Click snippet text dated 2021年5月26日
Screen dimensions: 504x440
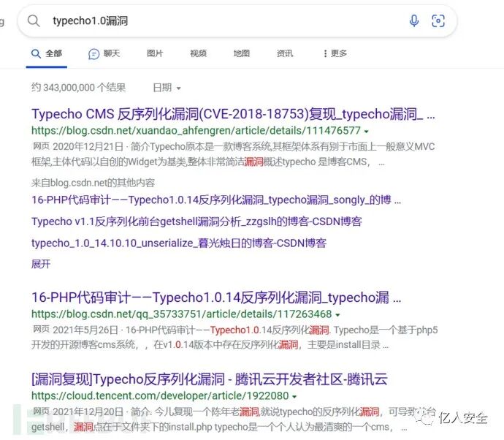pos(234,338)
